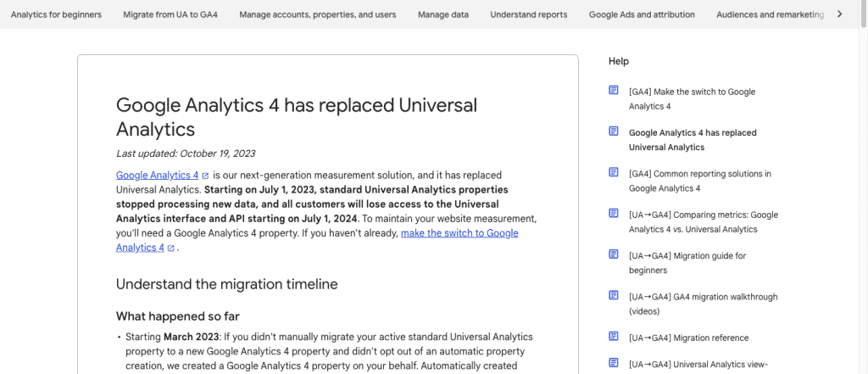The height and width of the screenshot is (374, 868).
Task: Click the article icon beside Make the switch to Google Analytics 4
Action: pos(614,90)
